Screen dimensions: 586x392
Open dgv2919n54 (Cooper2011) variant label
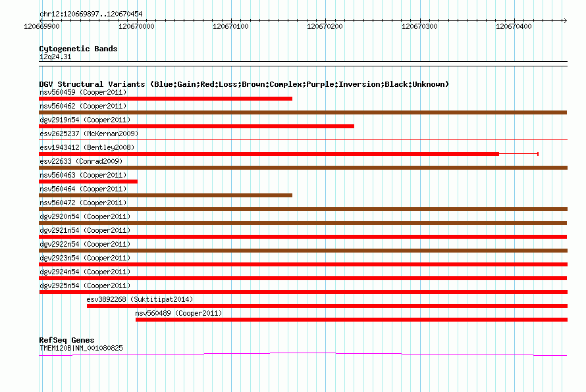(x=85, y=120)
